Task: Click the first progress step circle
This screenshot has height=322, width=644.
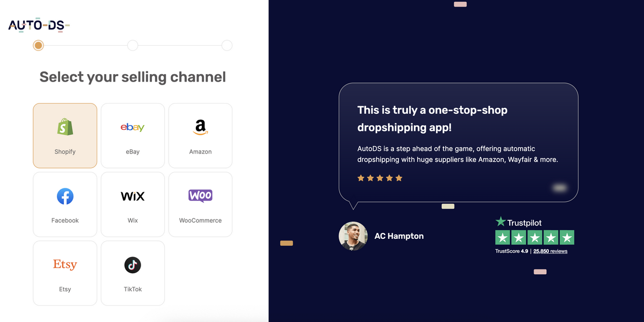Action: pos(38,46)
